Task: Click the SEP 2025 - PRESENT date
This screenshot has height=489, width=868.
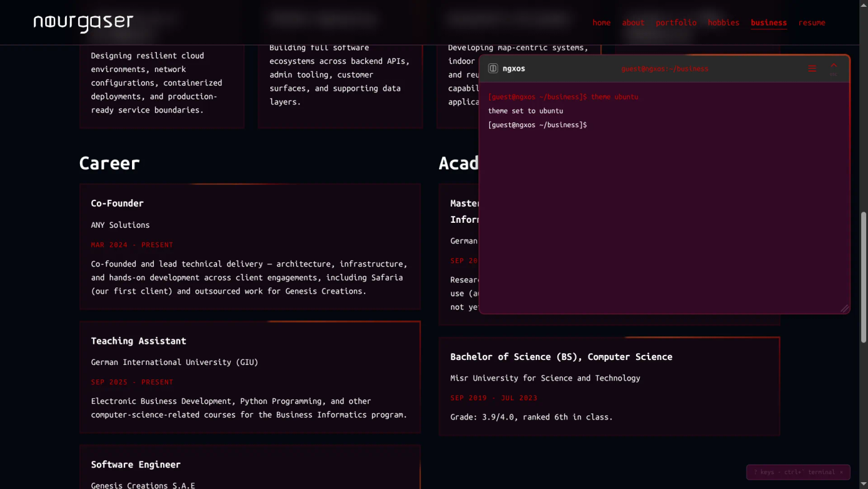Action: [x=132, y=382]
